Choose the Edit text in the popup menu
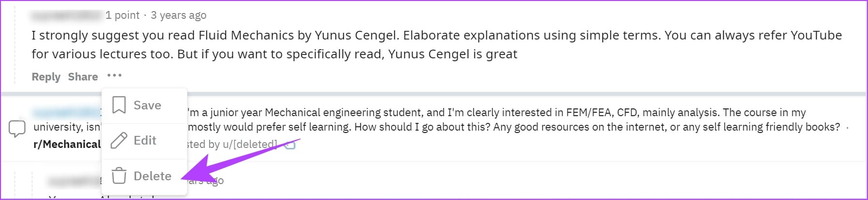 (145, 140)
